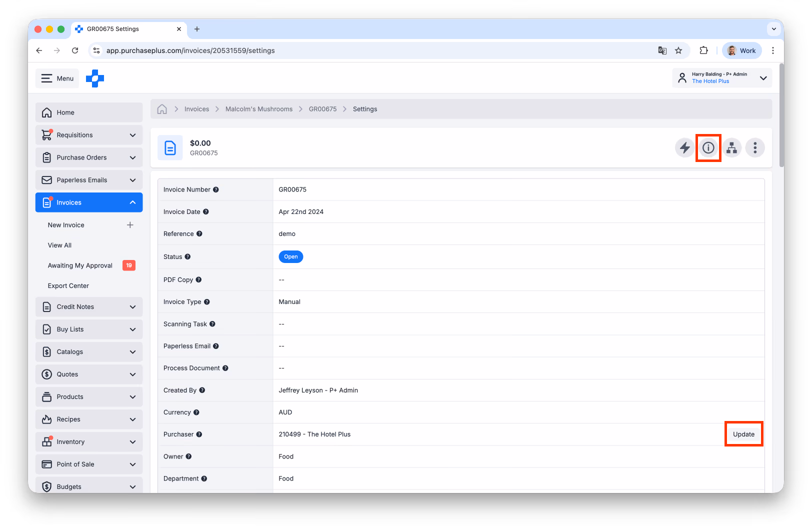Image resolution: width=812 pixels, height=530 pixels.
Task: Go back to previous page
Action: (39, 50)
